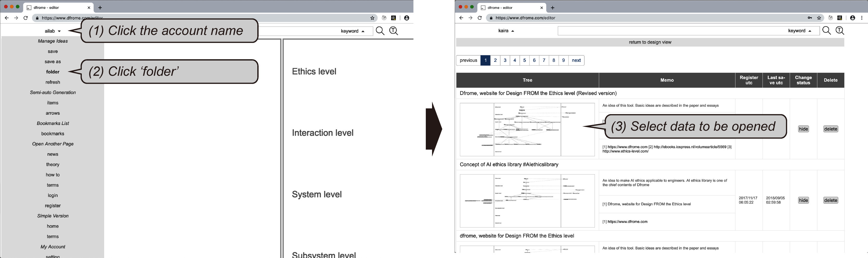Open 'theory' page from menu
Viewport: 868px width, 258px height.
[x=53, y=164]
